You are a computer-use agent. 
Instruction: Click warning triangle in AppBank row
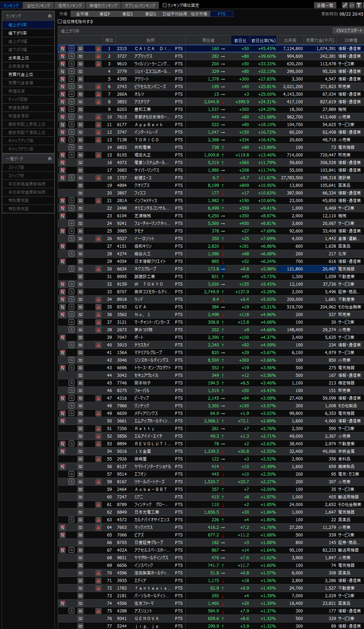(x=98, y=125)
